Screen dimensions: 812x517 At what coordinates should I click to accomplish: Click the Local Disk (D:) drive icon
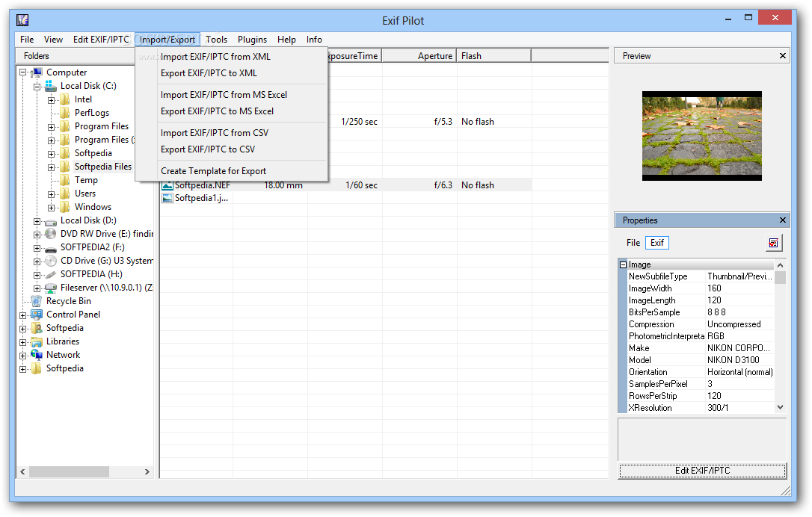[51, 221]
